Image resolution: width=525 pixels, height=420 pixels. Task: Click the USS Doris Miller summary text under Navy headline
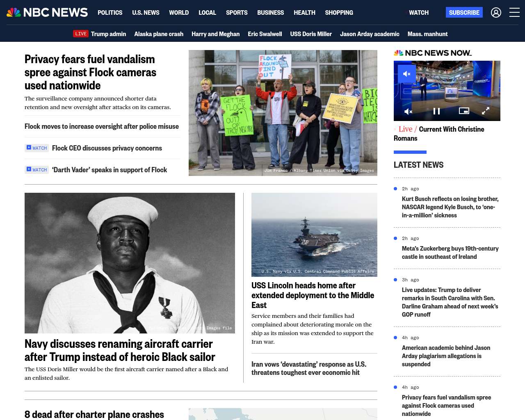(126, 374)
